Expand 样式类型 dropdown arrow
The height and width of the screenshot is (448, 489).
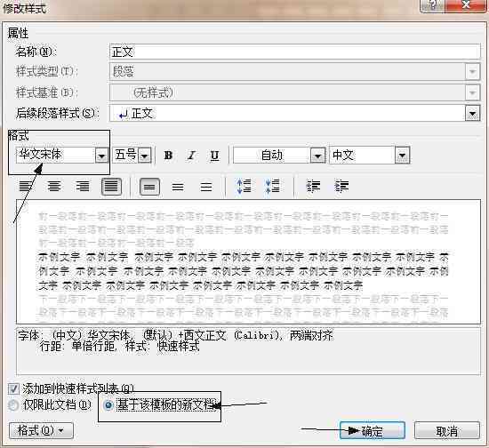472,72
